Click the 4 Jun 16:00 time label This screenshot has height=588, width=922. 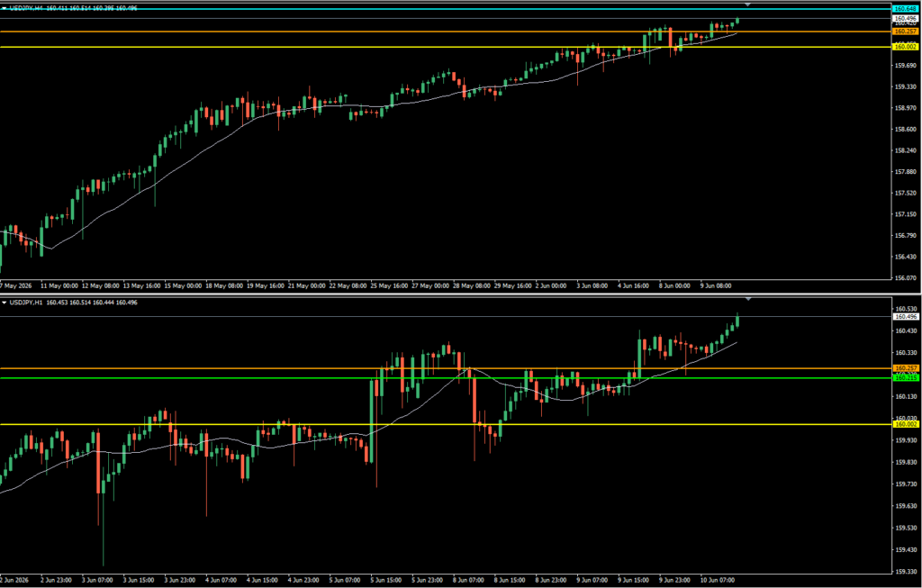633,285
